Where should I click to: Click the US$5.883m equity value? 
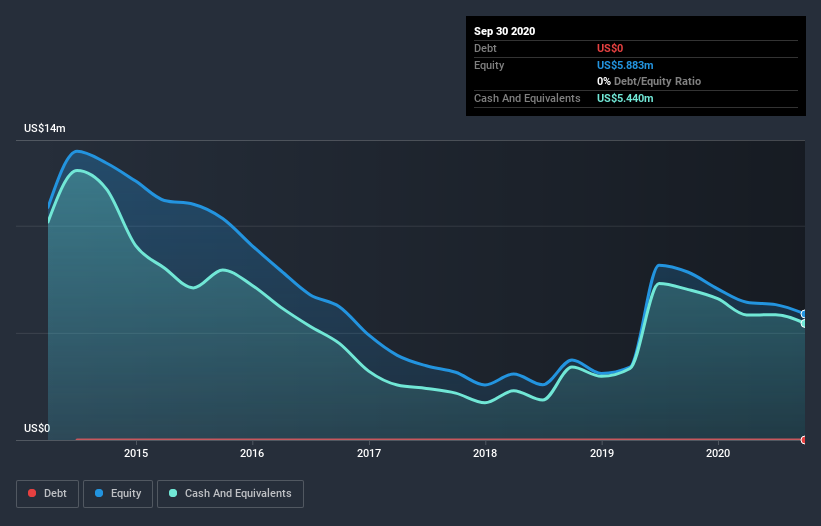[x=625, y=65]
